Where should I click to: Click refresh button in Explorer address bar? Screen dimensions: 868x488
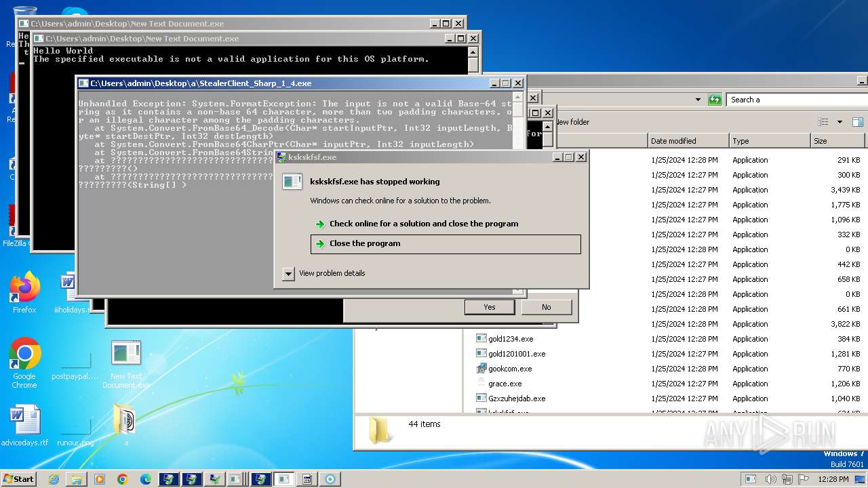click(x=715, y=100)
